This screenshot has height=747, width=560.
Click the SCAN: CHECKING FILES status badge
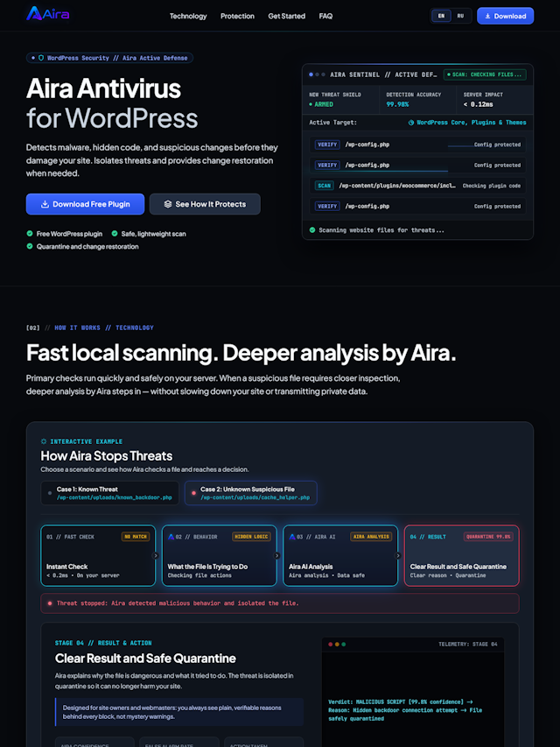[x=485, y=74]
